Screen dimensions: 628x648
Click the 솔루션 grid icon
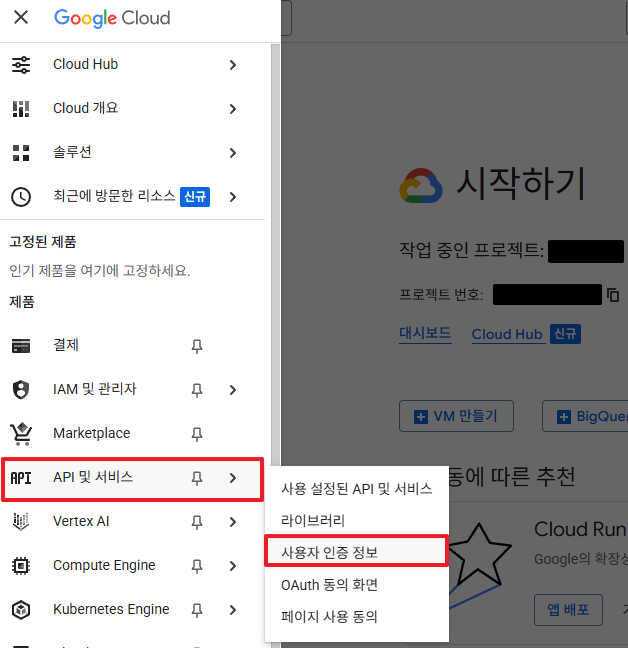point(21,153)
